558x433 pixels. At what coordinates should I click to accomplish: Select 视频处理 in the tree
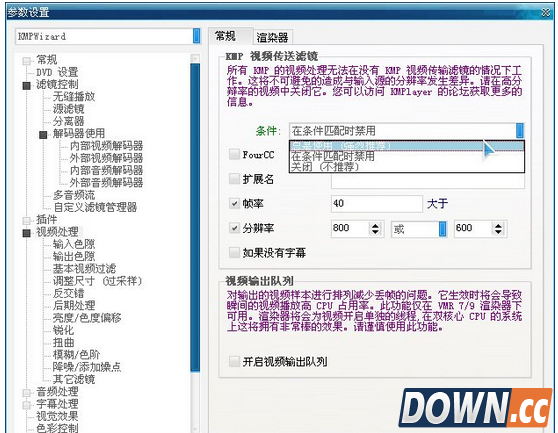pyautogui.click(x=57, y=232)
